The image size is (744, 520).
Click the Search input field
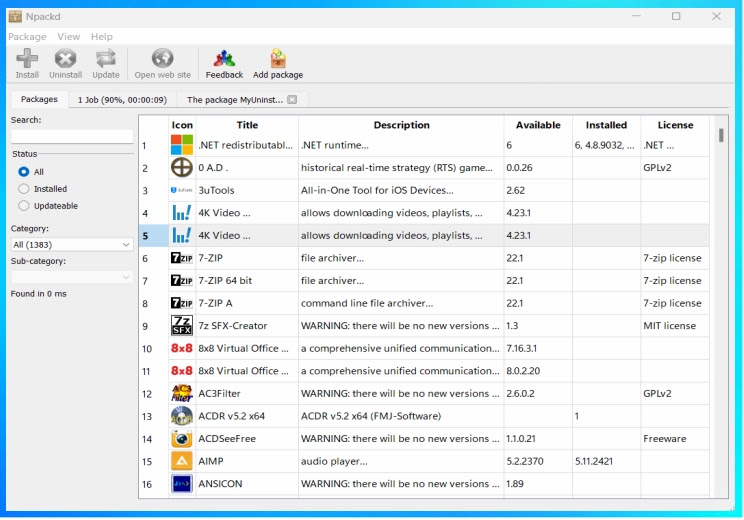72,137
